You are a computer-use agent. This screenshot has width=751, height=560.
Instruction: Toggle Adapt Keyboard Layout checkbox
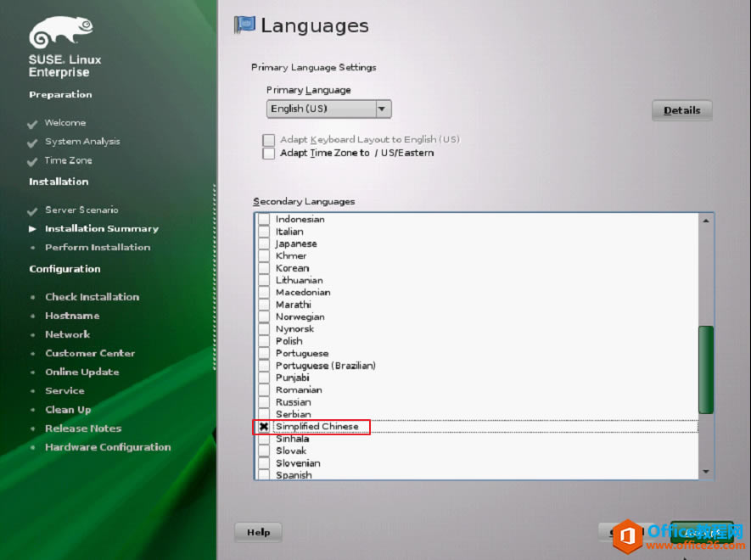[269, 139]
